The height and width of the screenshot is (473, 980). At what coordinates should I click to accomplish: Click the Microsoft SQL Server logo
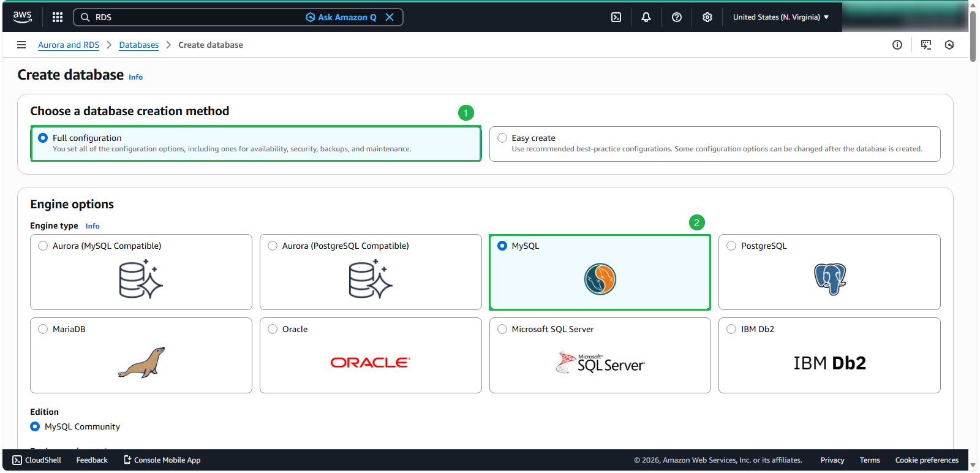600,363
